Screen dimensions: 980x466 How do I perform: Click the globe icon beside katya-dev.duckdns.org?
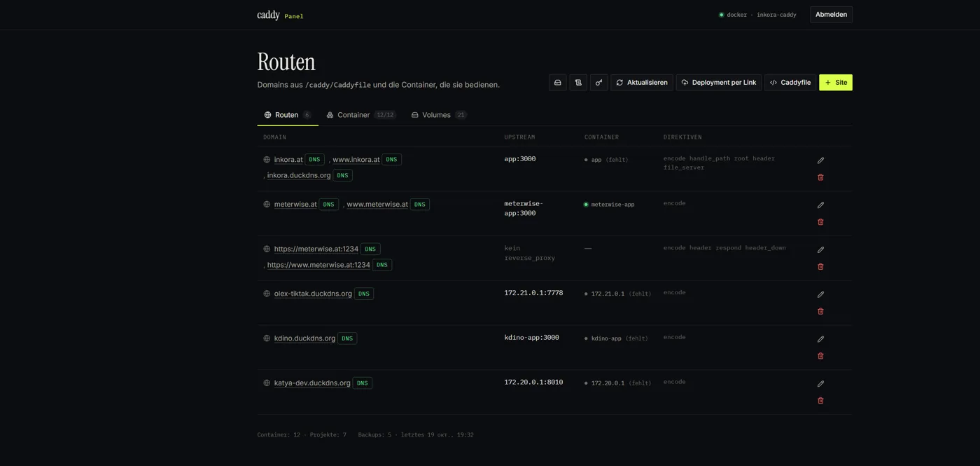[x=267, y=383]
